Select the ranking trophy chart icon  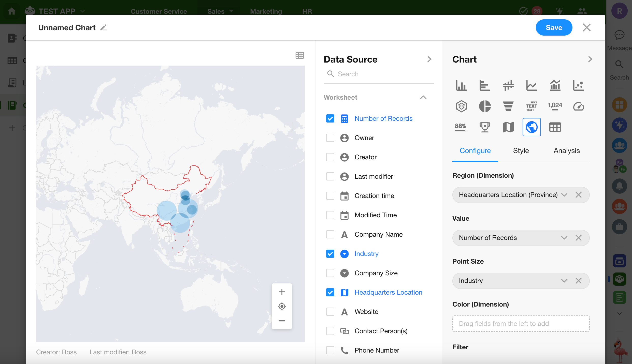485,127
